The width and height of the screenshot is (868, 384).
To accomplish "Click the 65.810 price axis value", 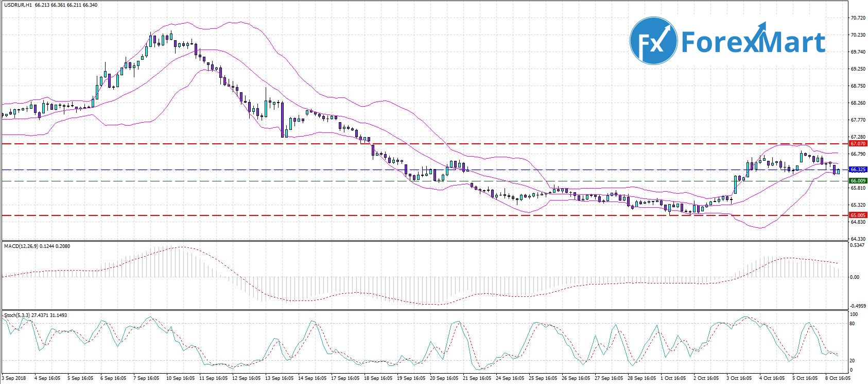I will coord(858,188).
